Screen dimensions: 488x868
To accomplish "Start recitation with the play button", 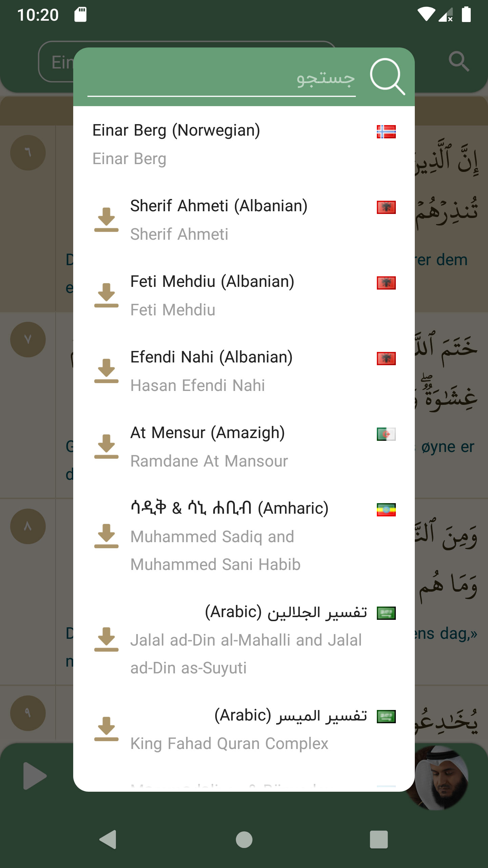I will (x=35, y=776).
